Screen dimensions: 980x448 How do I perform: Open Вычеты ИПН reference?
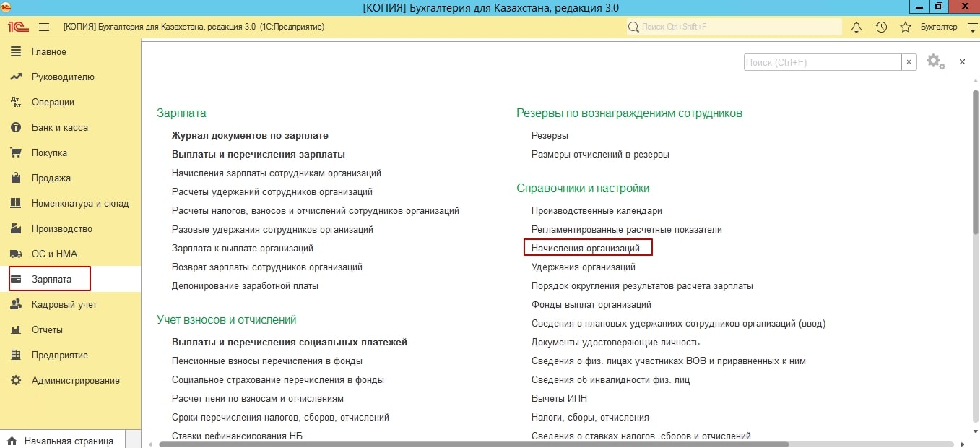click(559, 398)
